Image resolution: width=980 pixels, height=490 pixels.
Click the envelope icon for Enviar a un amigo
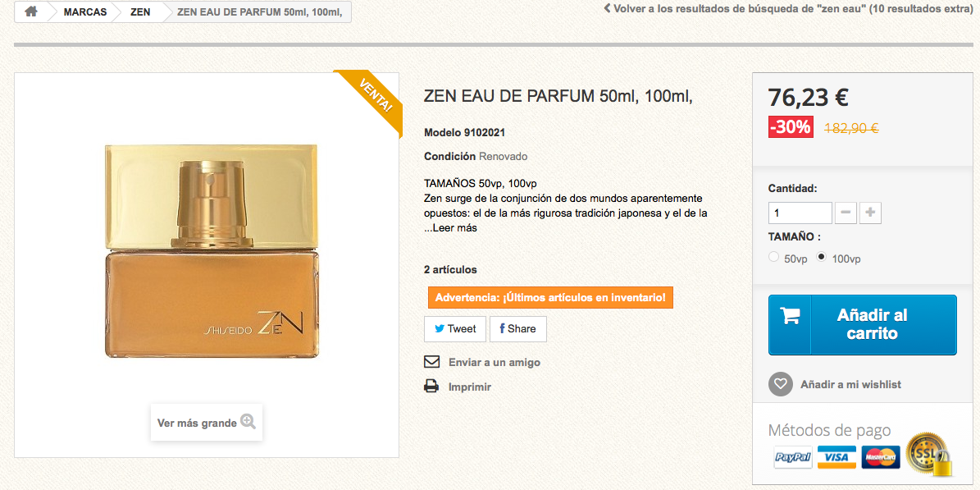pos(432,362)
